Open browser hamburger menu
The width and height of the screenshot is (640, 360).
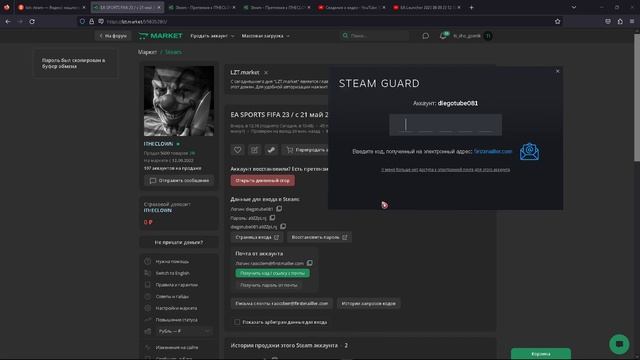(632, 22)
